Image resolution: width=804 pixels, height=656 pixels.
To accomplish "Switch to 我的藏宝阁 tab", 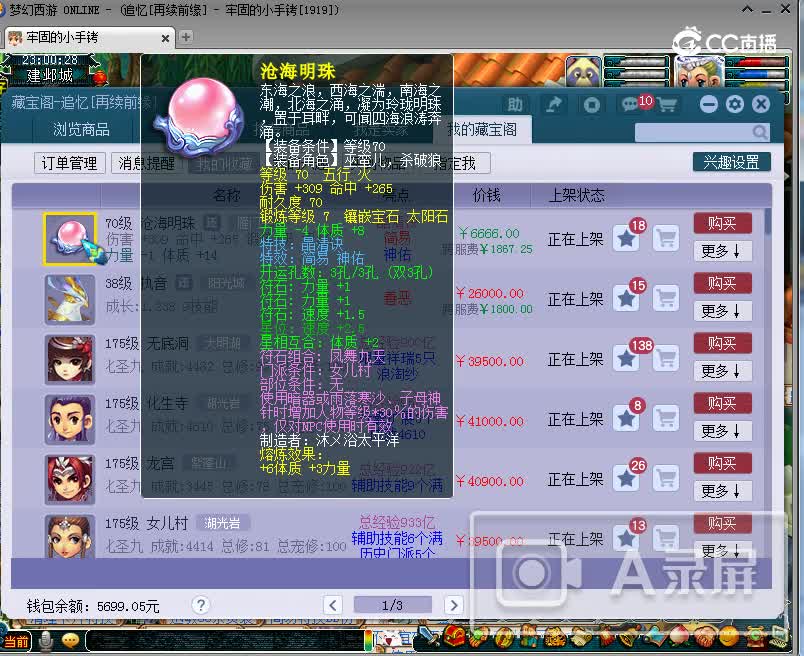I will coord(482,129).
